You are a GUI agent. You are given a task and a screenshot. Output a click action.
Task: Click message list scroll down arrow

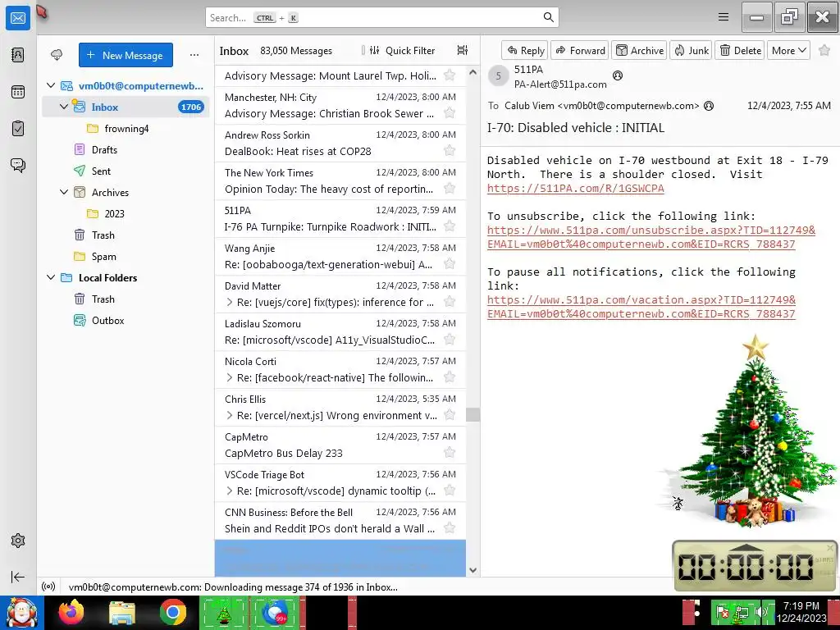(x=472, y=570)
